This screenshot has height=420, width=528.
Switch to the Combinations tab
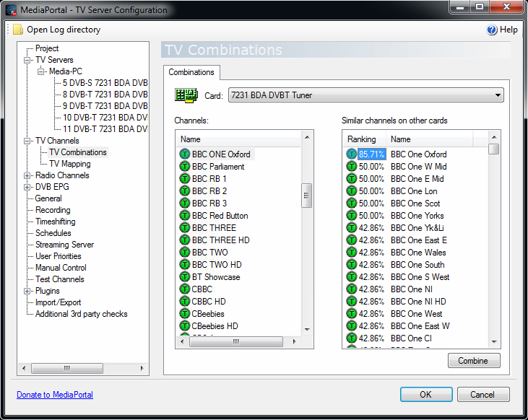click(x=191, y=72)
